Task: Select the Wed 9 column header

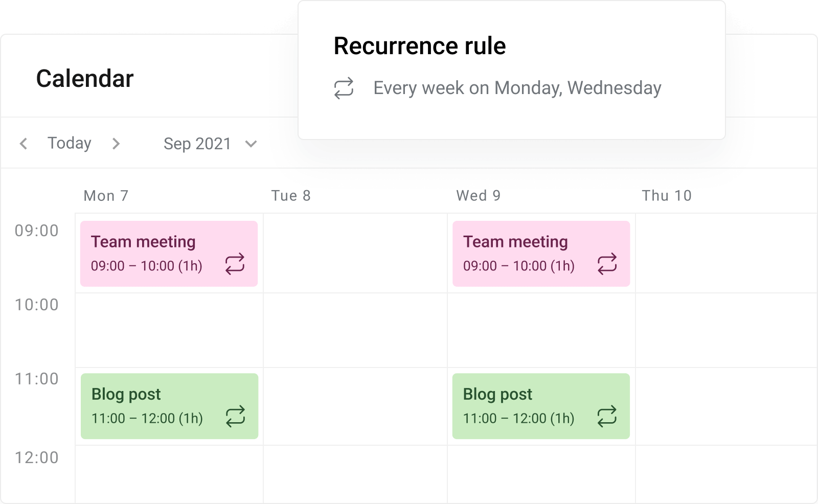Action: (478, 195)
